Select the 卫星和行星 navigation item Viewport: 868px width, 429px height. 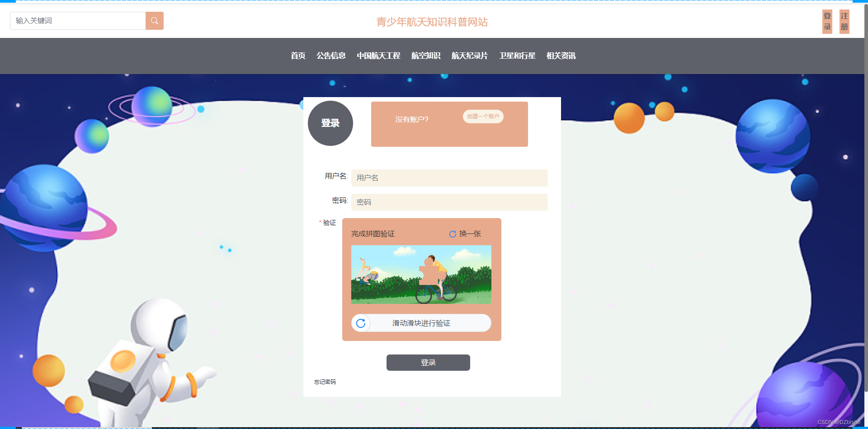tap(517, 56)
